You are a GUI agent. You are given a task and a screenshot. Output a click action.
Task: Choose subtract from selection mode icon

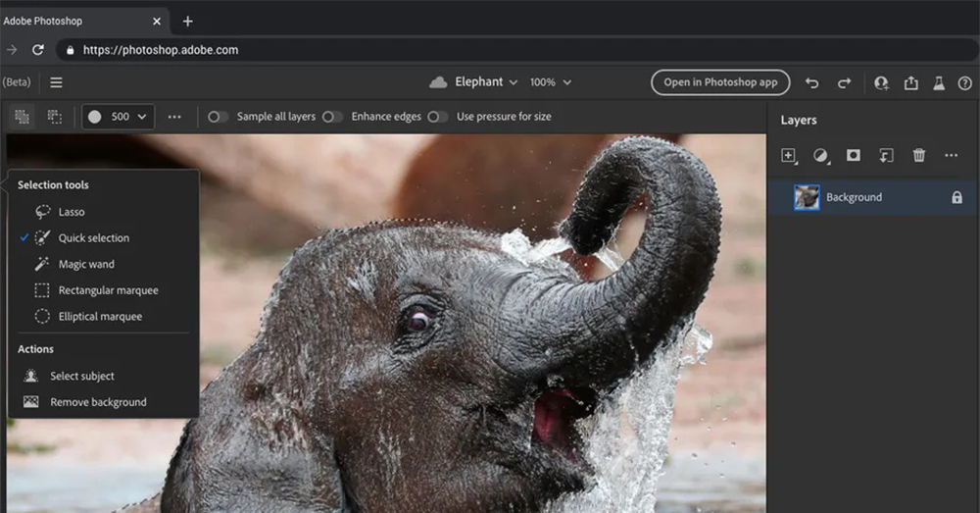pyautogui.click(x=55, y=117)
